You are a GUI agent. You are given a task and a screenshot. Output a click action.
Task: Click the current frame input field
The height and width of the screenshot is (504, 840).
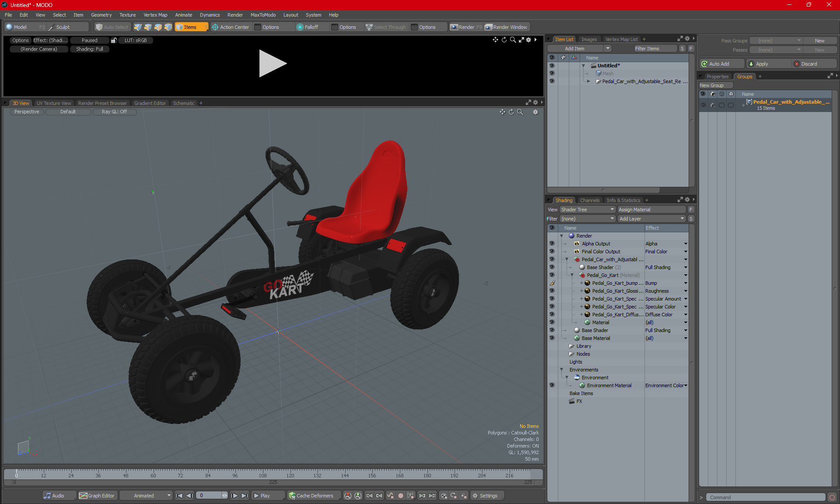[x=209, y=496]
